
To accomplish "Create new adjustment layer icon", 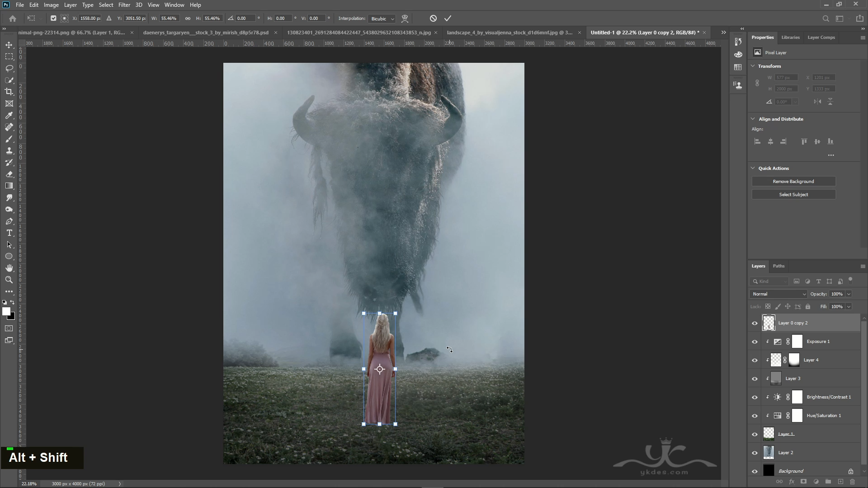I will click(x=816, y=482).
